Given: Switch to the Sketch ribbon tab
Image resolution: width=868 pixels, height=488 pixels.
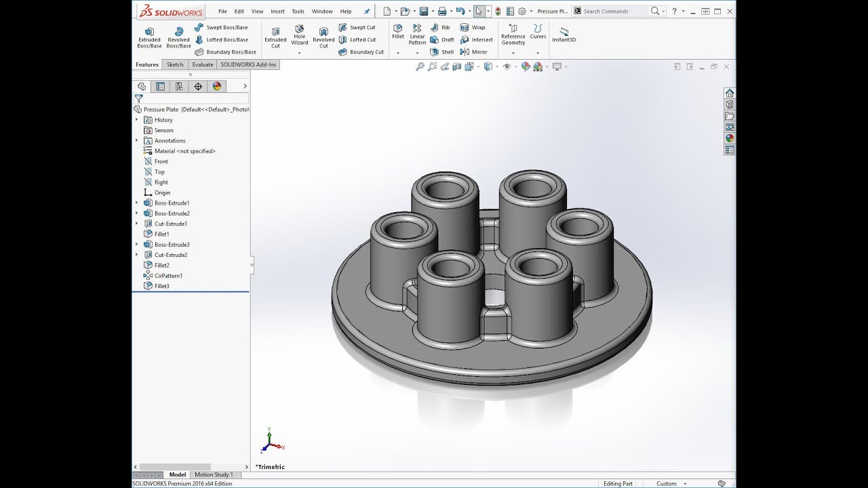Looking at the screenshot, I should pyautogui.click(x=175, y=64).
